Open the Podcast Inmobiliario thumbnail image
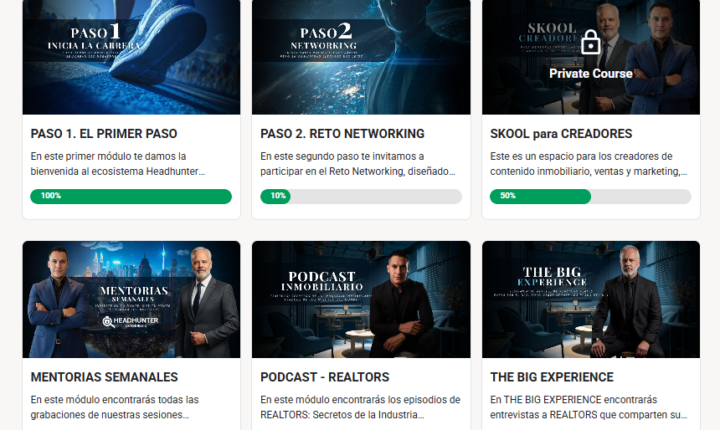This screenshot has height=430, width=720. coord(361,300)
